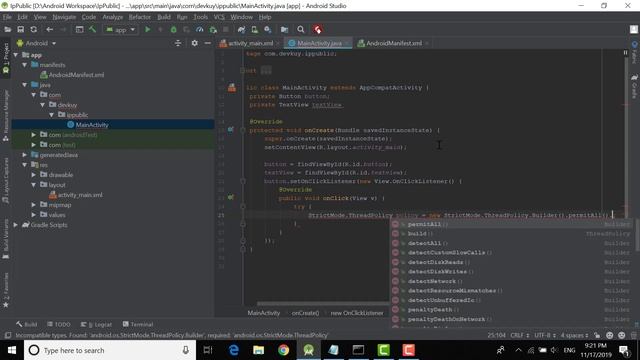The height and width of the screenshot is (360, 640).
Task: Click the Synchronize refresh toolbar icon
Action: pos(33,29)
